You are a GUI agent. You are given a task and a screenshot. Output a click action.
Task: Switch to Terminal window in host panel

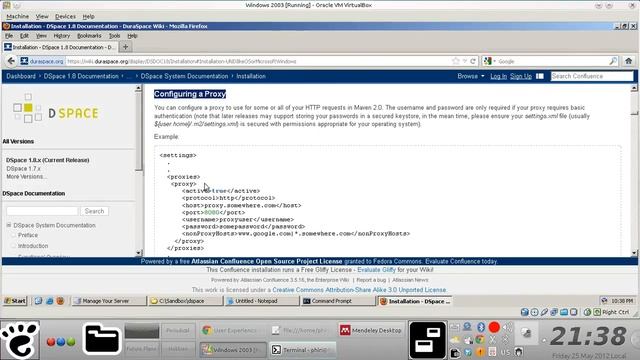pos(303,350)
